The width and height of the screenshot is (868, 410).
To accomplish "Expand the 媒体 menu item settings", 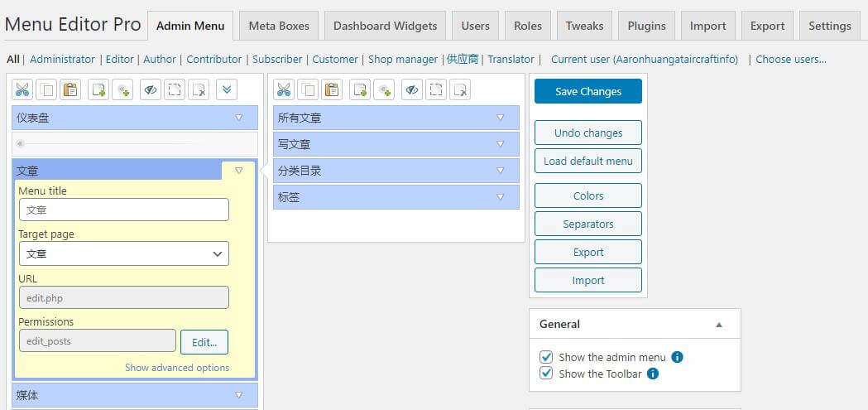I will 239,395.
